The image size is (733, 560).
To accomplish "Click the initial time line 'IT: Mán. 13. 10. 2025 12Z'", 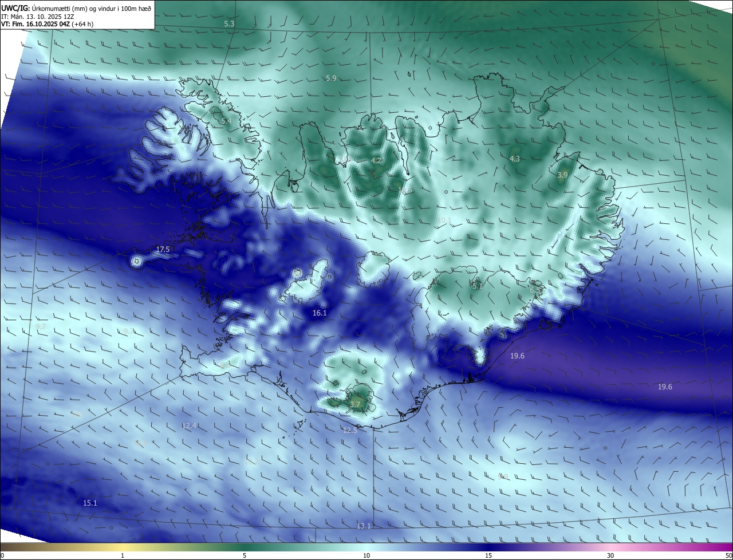I will [x=38, y=17].
